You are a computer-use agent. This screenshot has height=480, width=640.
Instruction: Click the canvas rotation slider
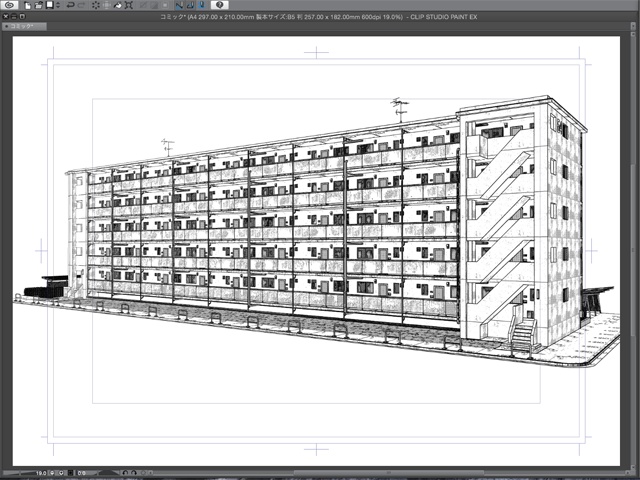coord(103,473)
